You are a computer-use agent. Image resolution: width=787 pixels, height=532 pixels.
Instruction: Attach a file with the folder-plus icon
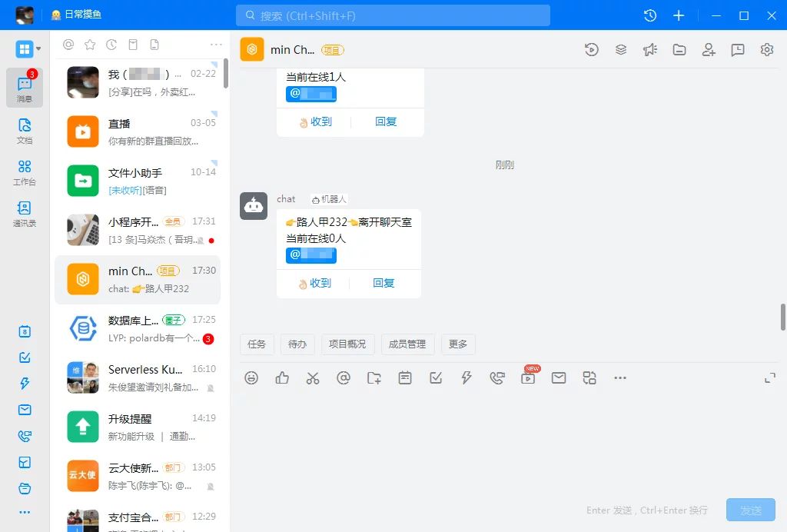pos(374,377)
